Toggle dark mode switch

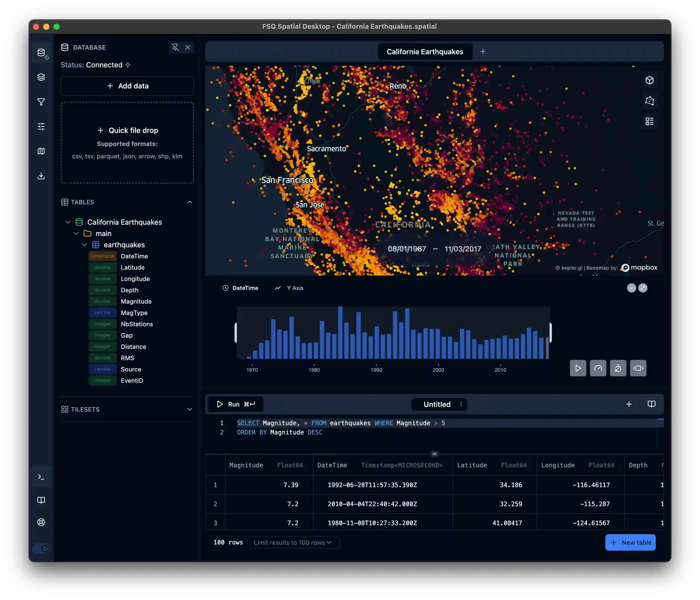[41, 548]
